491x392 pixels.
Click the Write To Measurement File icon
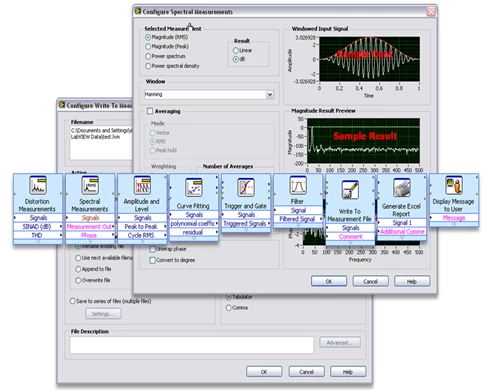point(350,190)
